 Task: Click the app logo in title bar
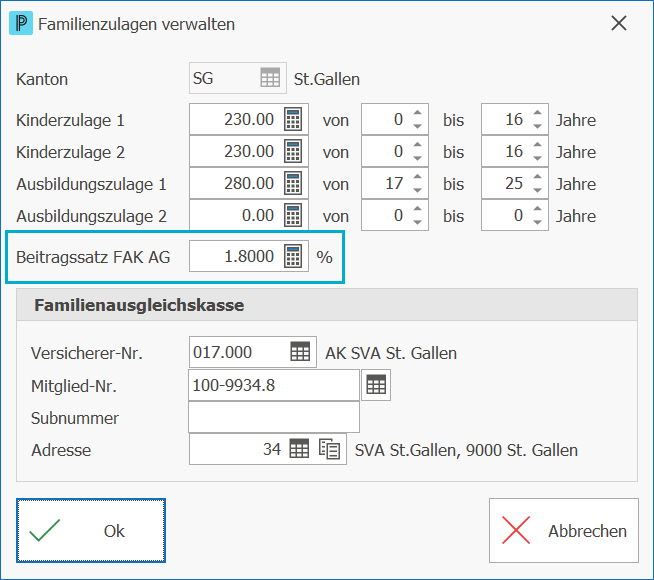[21, 24]
